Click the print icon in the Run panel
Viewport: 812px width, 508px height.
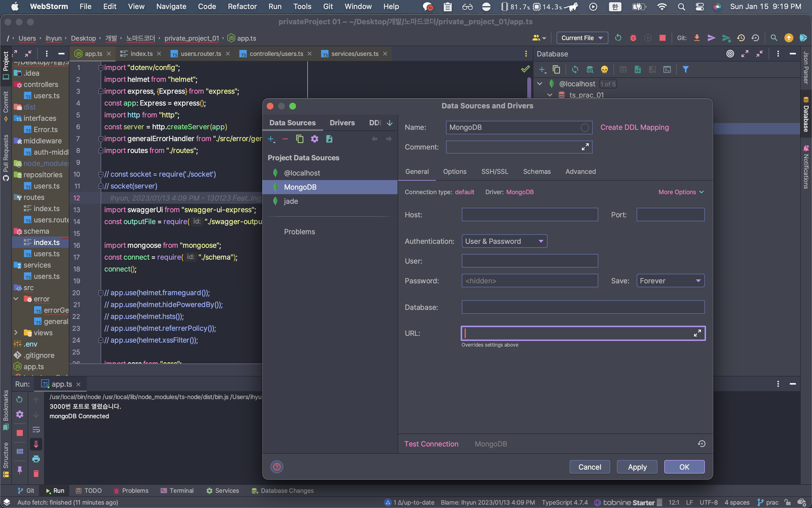tap(36, 459)
